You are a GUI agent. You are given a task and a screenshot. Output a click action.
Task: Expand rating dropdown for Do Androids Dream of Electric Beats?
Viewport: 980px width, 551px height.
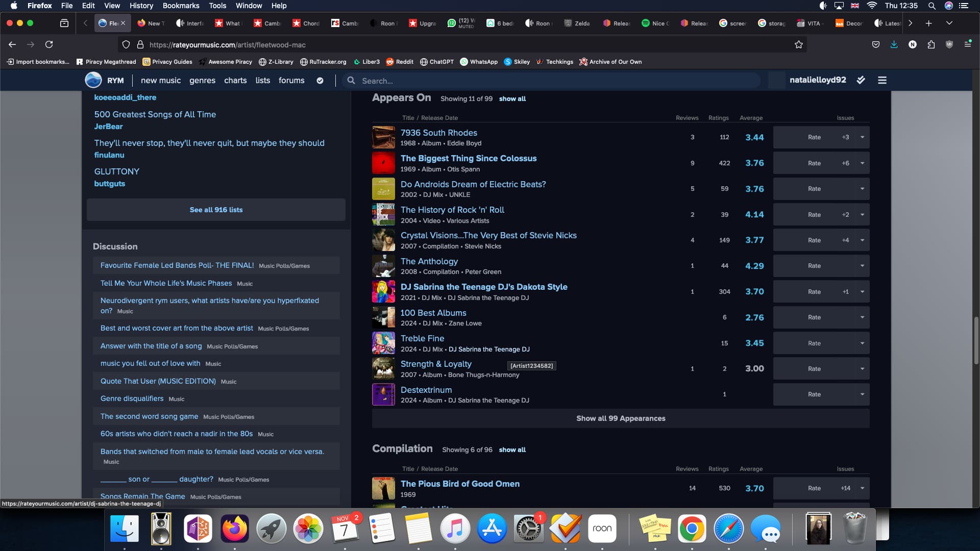coord(862,189)
